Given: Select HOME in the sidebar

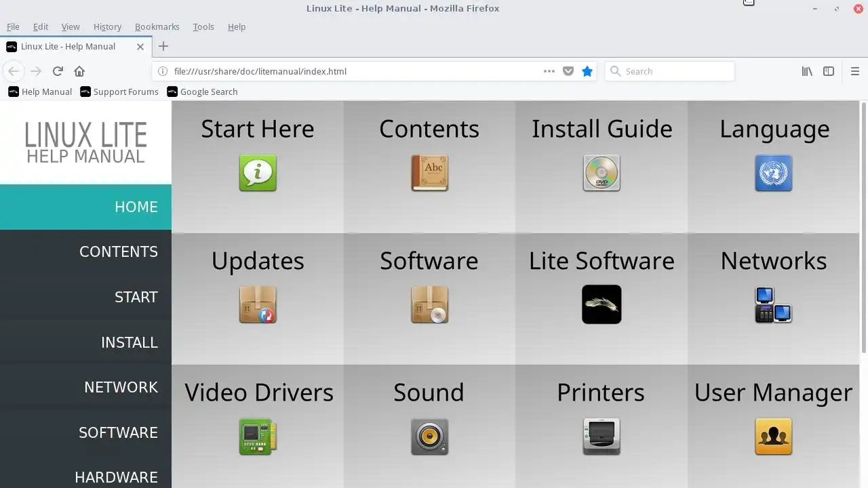Looking at the screenshot, I should [x=85, y=207].
